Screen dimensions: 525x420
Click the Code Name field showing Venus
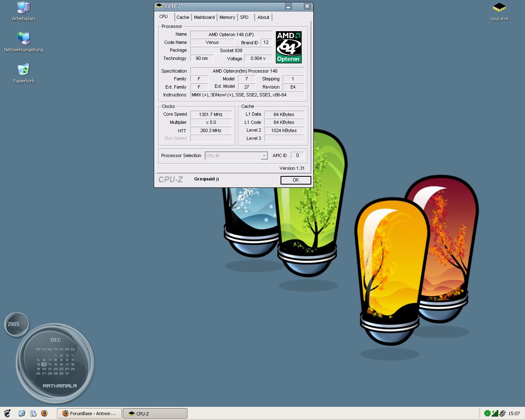click(x=212, y=42)
